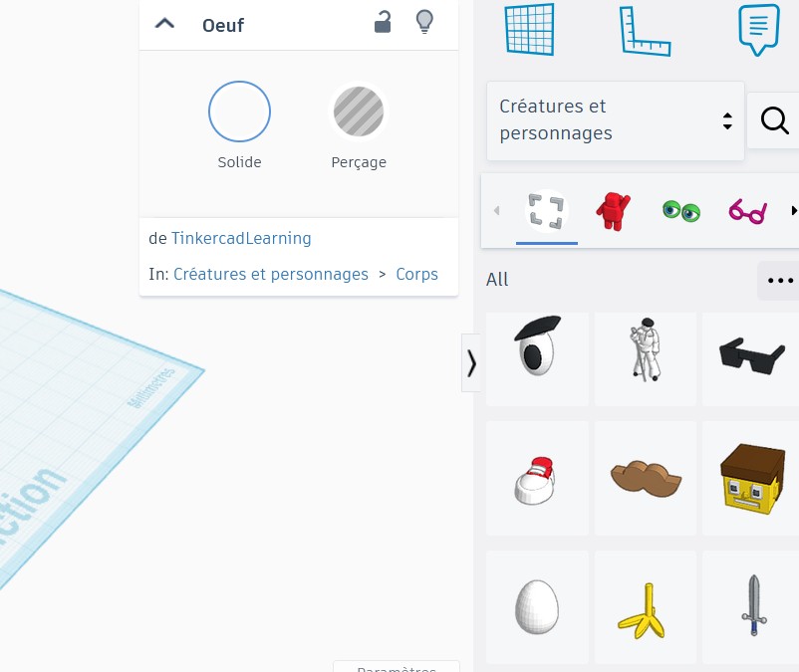Open the purple glasses category tab
This screenshot has height=672, width=799.
(747, 211)
